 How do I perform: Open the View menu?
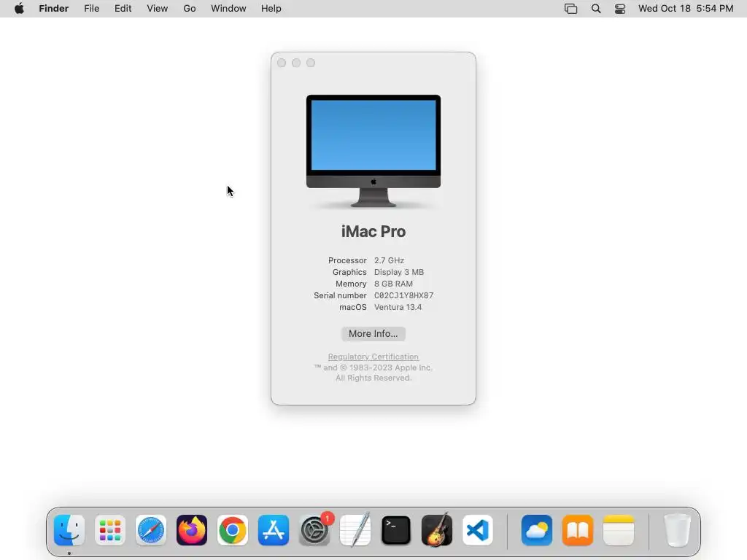158,9
